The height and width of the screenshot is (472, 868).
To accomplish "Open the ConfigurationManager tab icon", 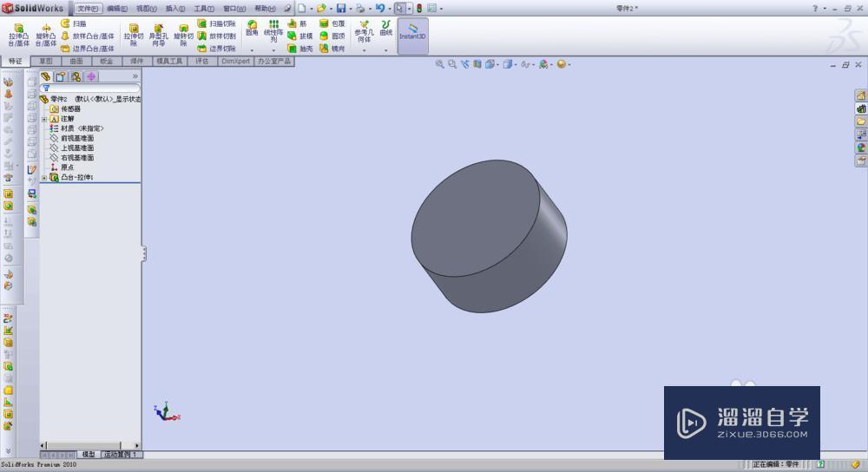I will click(76, 76).
